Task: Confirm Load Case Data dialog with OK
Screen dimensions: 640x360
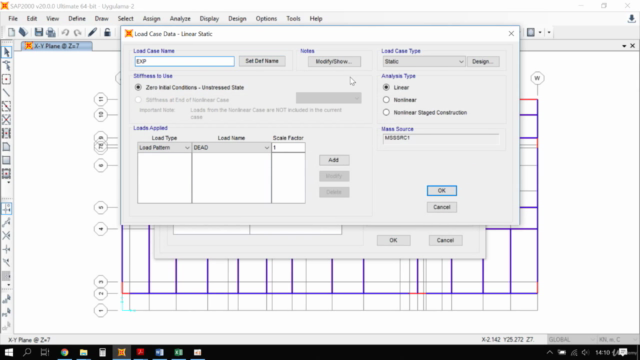Action: (x=442, y=191)
